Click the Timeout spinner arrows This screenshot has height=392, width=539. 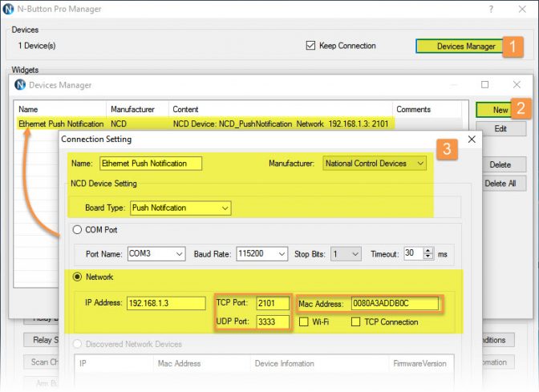pyautogui.click(x=428, y=253)
